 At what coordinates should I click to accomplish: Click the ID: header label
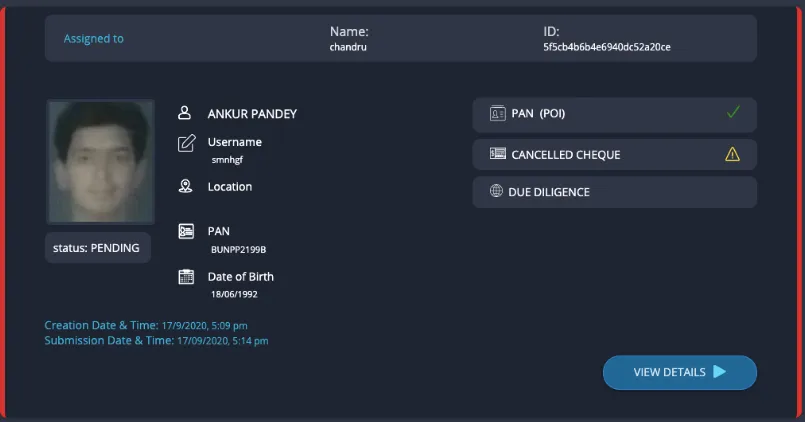(551, 32)
